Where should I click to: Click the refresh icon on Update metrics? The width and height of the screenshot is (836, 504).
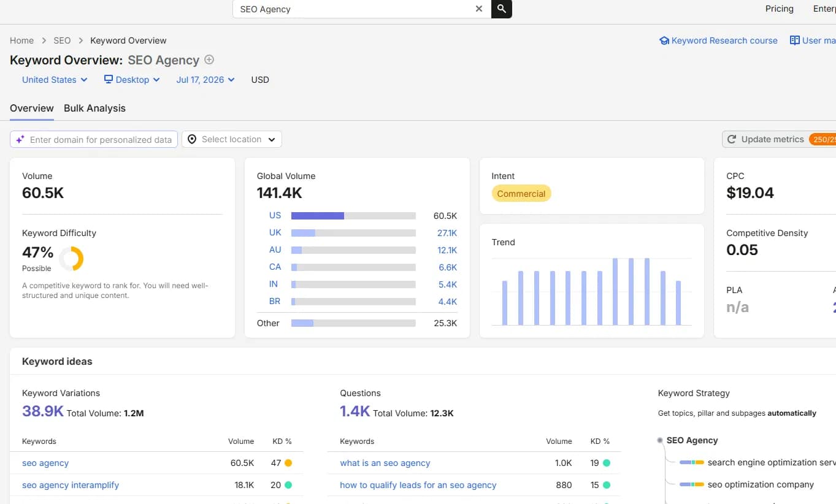732,139
